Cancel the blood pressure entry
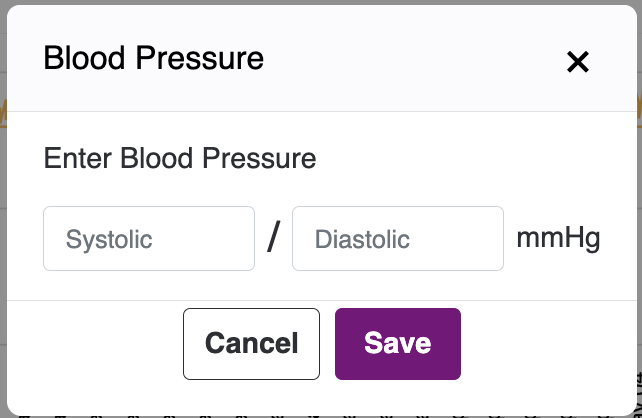Screen dimensions: 642x418 251,344
